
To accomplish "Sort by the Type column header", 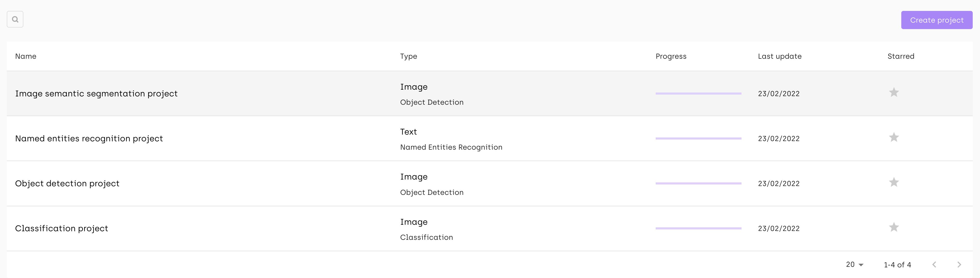I will point(408,56).
